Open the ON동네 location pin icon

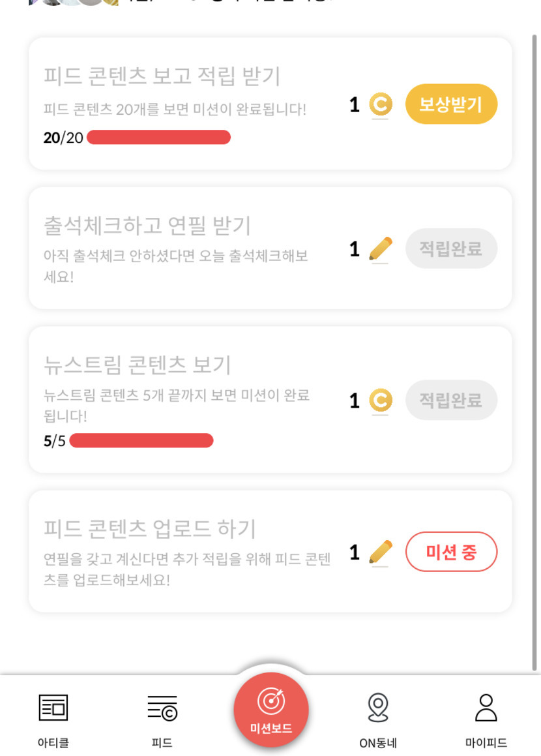pos(378,708)
